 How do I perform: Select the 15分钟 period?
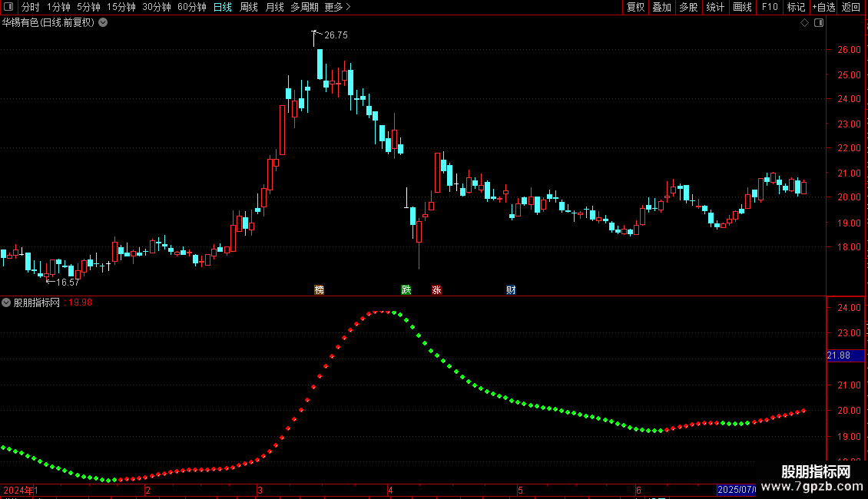[x=121, y=7]
